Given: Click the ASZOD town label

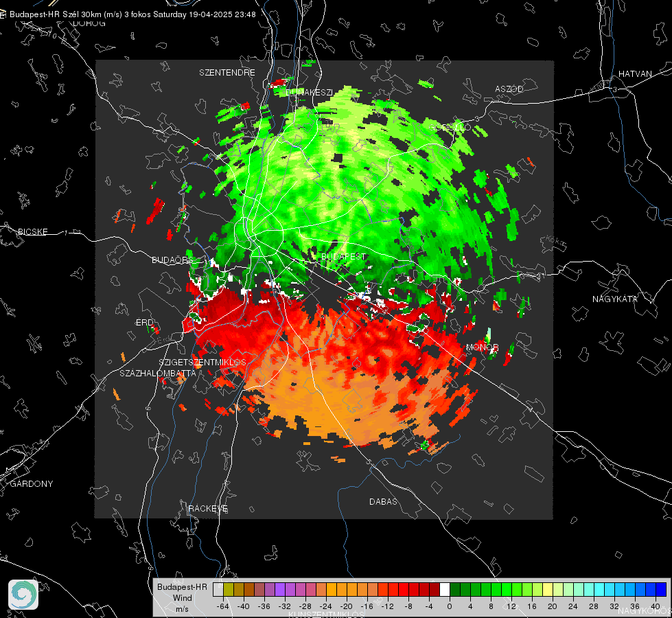Looking at the screenshot, I should (x=509, y=89).
